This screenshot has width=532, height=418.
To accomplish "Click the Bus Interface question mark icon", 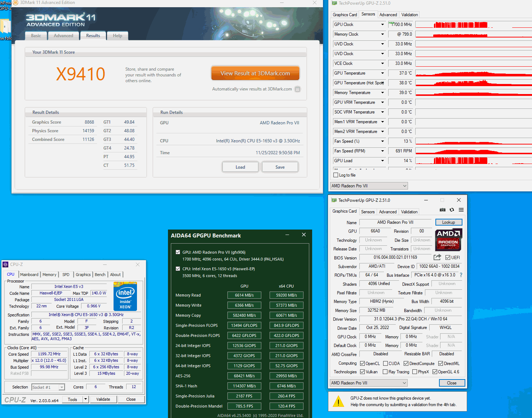I will tap(461, 275).
